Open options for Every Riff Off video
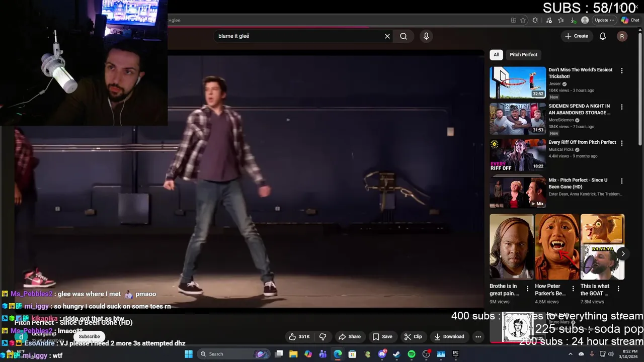 coord(622,143)
